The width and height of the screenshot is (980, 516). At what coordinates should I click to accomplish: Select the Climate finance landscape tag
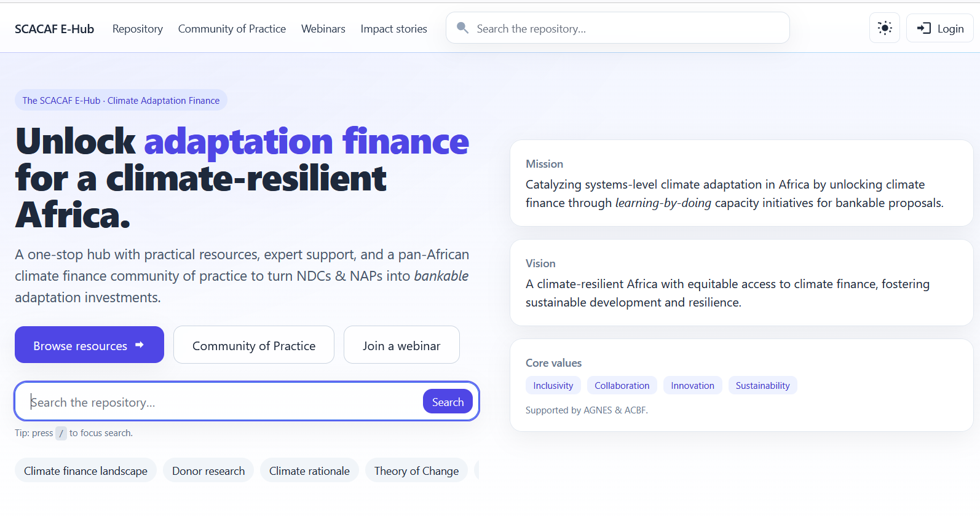point(85,470)
